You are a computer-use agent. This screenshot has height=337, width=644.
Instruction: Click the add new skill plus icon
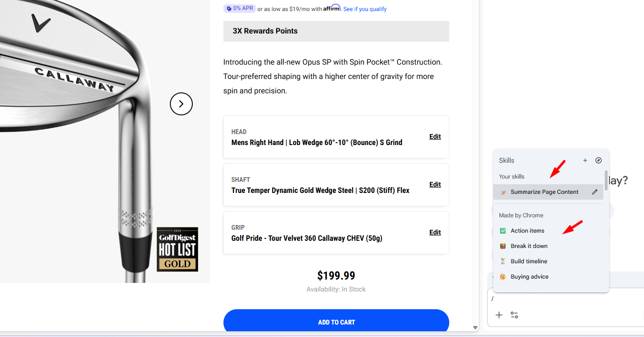point(585,161)
